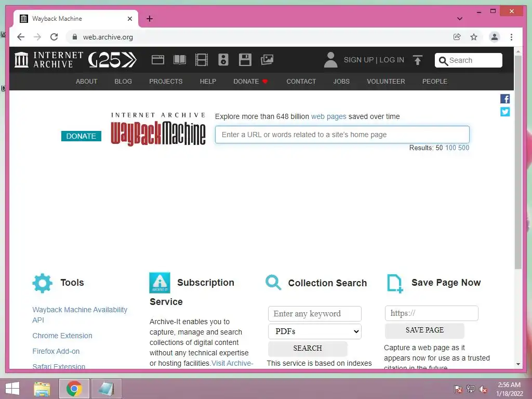532x399 pixels.
Task: Focus the Wayback URL search field
Action: (x=342, y=135)
